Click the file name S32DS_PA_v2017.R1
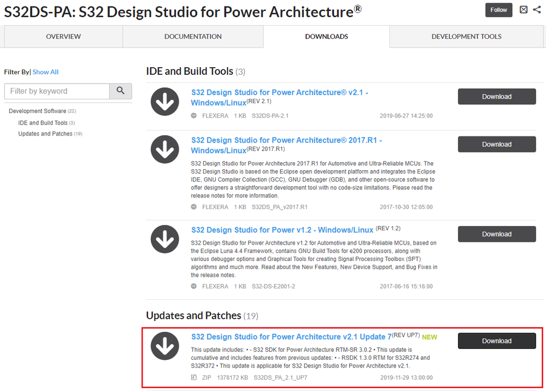The image size is (546, 392). click(280, 206)
